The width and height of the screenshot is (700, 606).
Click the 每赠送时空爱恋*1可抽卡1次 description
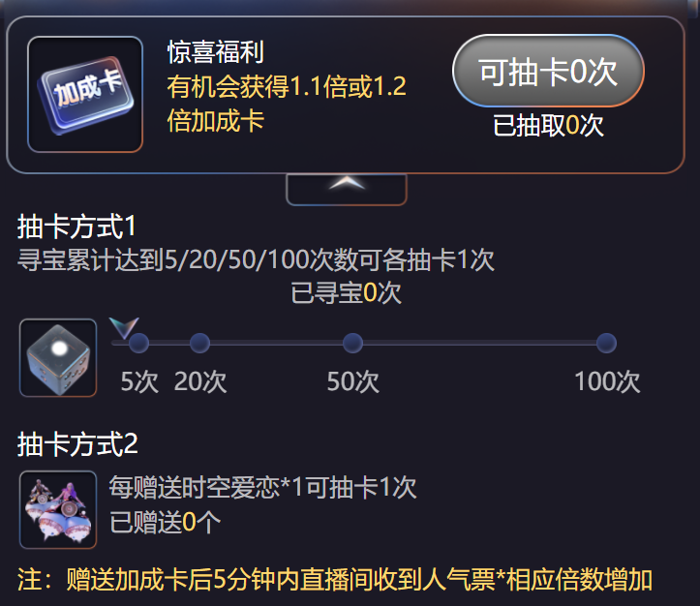coord(262,487)
